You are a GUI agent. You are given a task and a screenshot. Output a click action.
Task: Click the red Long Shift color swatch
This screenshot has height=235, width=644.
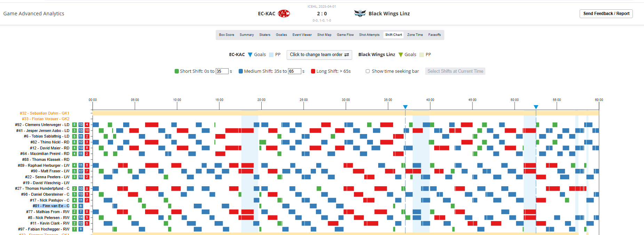313,71
